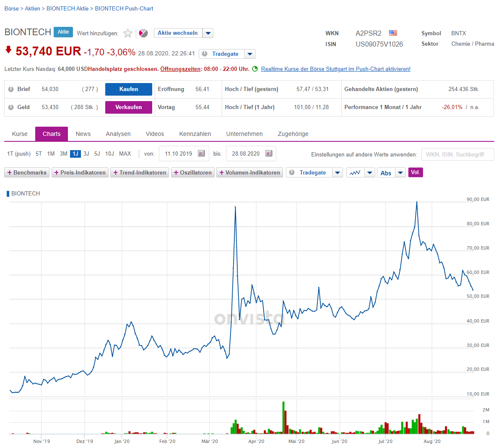This screenshot has width=501, height=448.
Task: Select the 10J time range
Action: pos(109,154)
